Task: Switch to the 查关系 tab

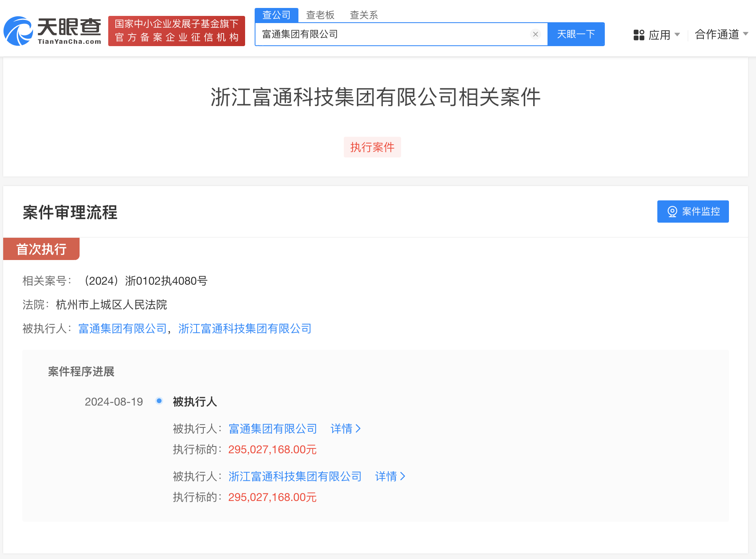Action: [363, 15]
